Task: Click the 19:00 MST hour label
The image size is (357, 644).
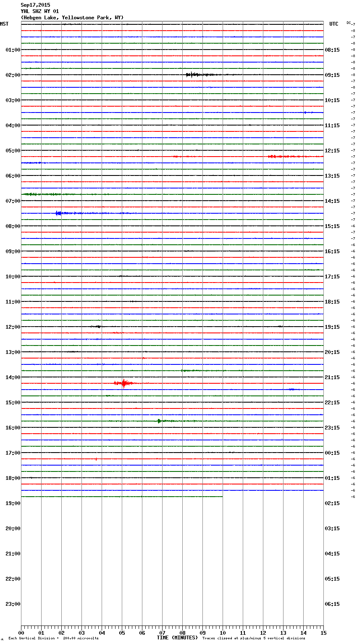Action: (13, 503)
